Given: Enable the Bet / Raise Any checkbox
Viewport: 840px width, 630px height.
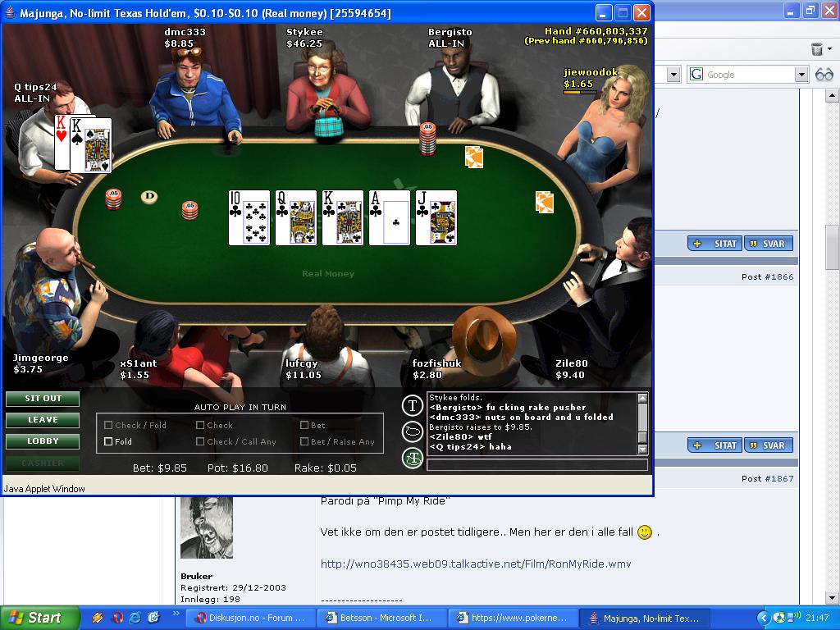Looking at the screenshot, I should (x=304, y=441).
